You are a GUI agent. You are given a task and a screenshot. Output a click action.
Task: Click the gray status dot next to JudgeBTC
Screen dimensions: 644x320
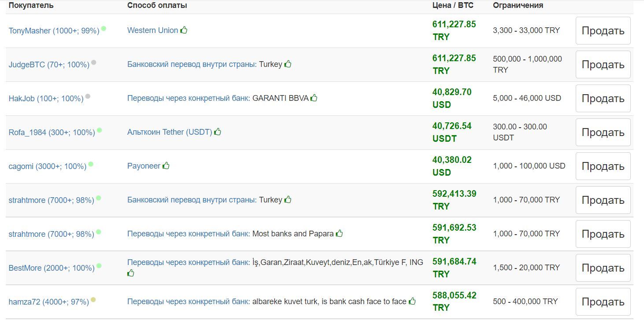93,63
